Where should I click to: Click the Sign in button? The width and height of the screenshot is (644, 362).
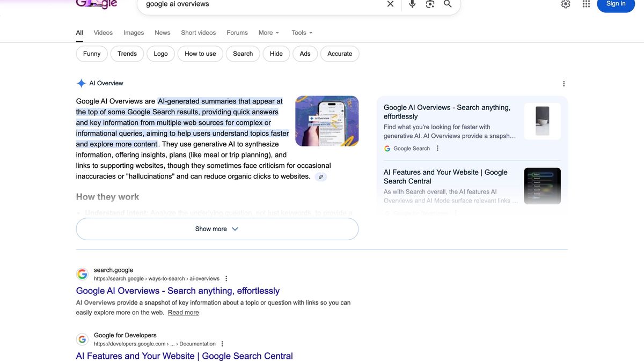[x=616, y=4]
